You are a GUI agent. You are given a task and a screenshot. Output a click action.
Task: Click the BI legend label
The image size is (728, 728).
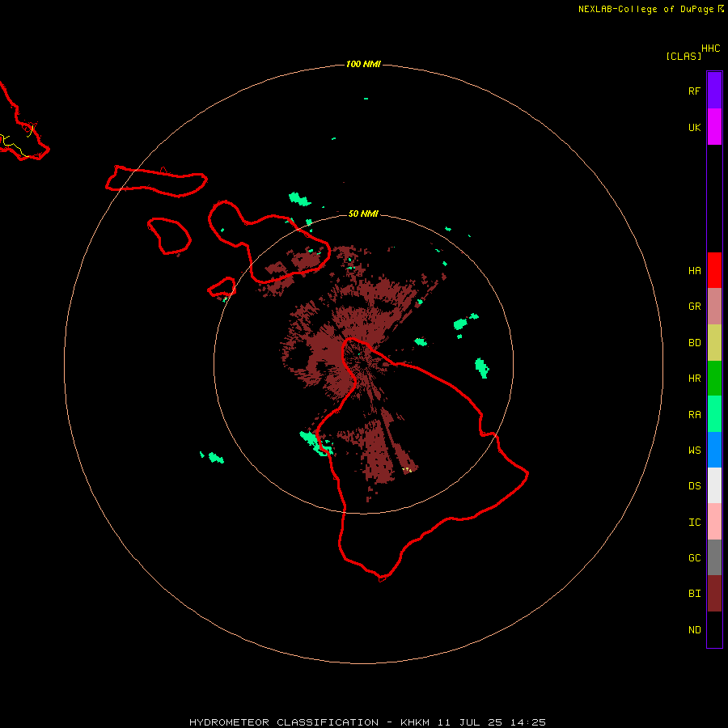[x=694, y=594]
